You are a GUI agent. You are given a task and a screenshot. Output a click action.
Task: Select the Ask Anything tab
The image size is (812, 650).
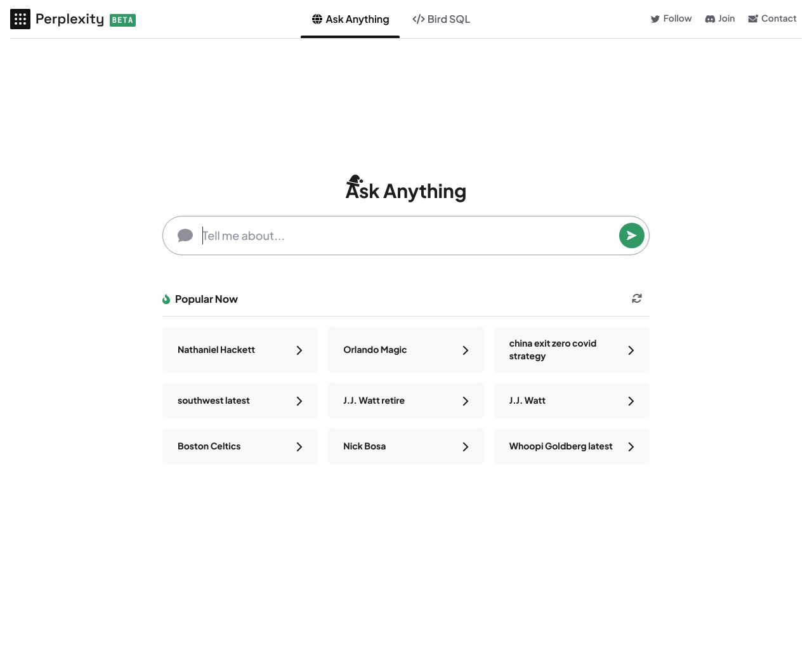coord(350,19)
